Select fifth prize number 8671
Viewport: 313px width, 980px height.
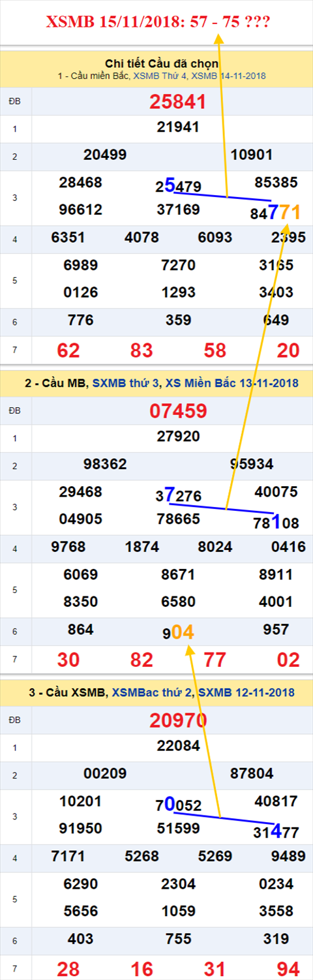(178, 575)
